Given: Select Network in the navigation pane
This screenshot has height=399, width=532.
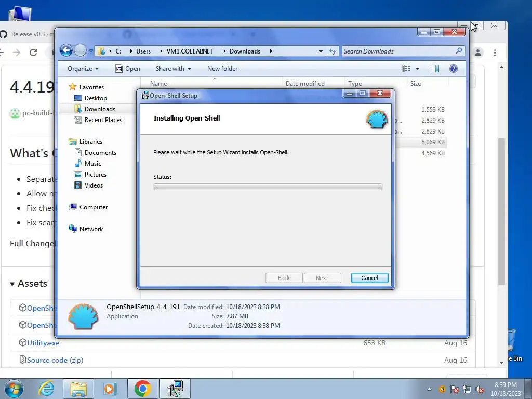Looking at the screenshot, I should 91,229.
